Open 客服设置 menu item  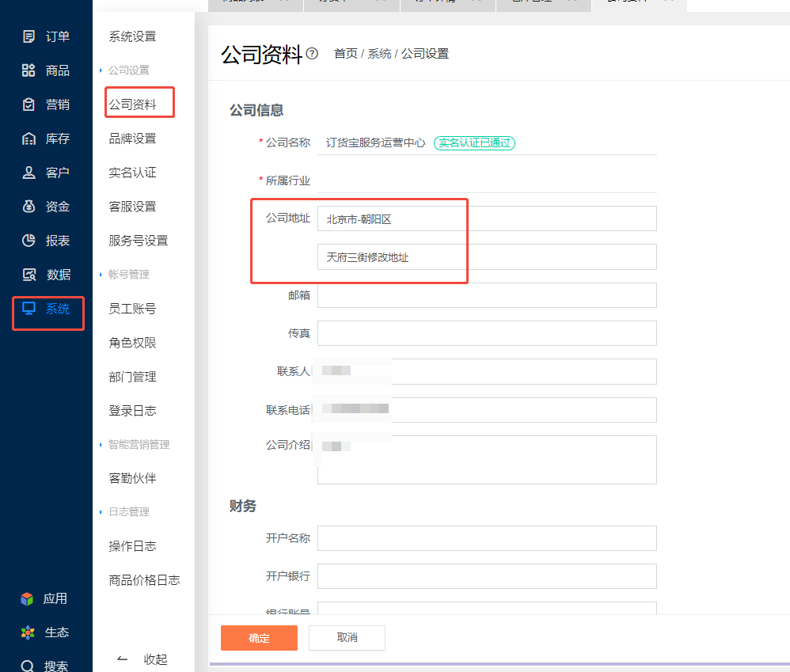coord(132,207)
